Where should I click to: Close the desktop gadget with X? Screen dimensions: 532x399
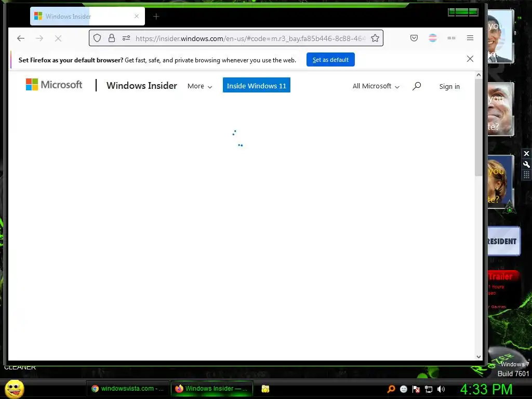click(x=526, y=154)
